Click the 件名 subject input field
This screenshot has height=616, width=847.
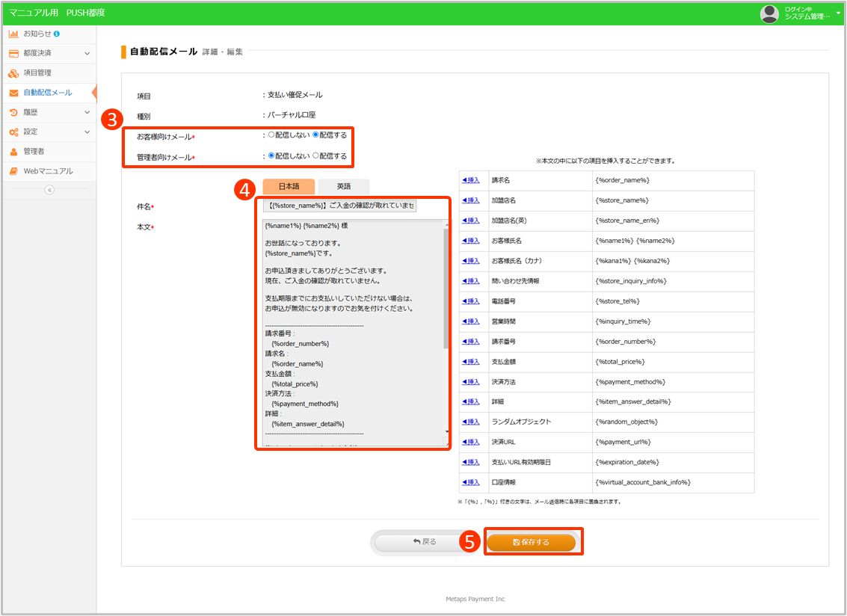(x=340, y=206)
